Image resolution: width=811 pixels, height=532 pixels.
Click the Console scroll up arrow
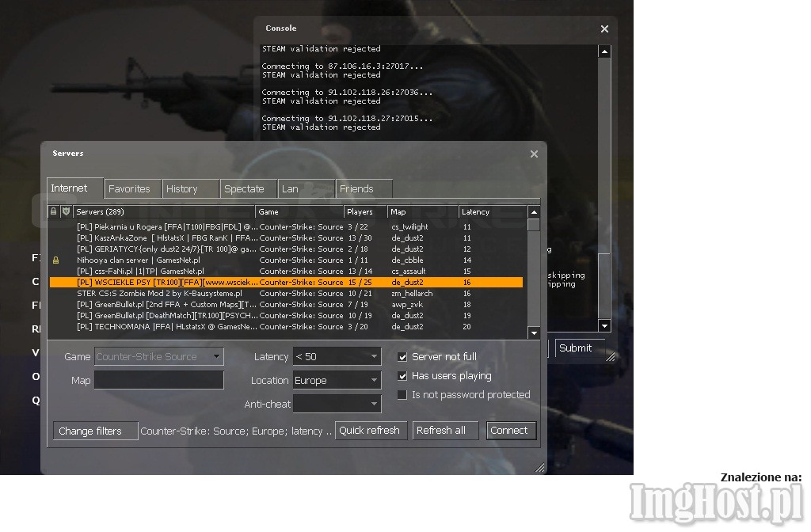[604, 51]
